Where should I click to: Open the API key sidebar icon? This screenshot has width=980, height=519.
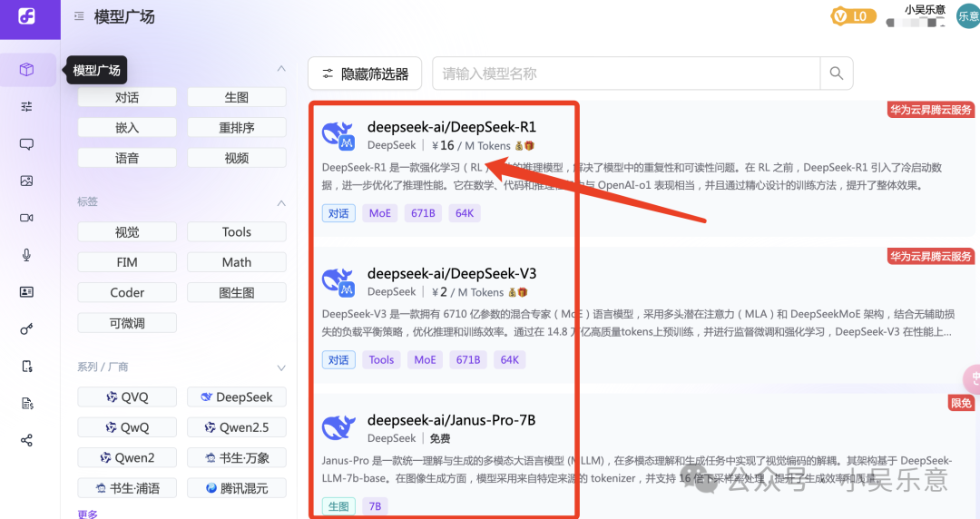tap(26, 328)
